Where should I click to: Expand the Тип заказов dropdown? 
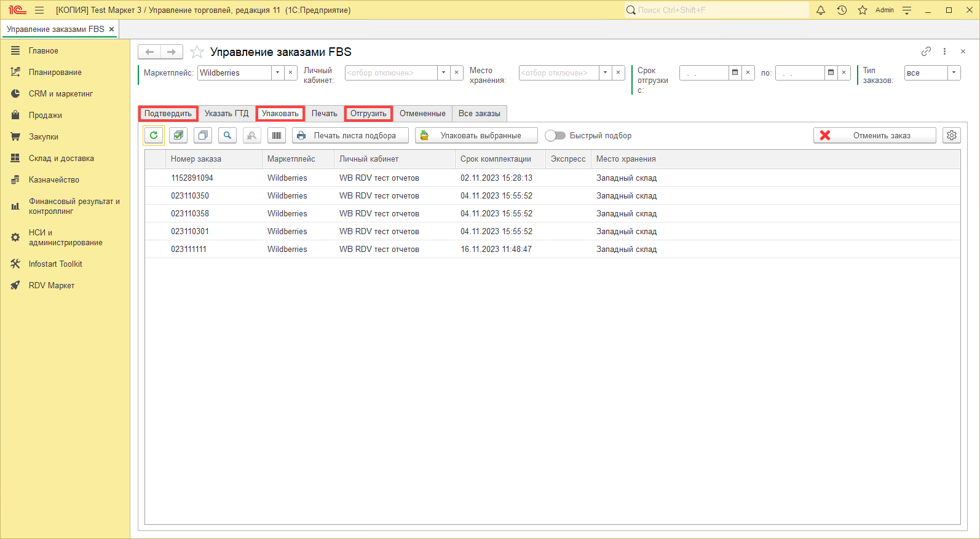tap(954, 73)
